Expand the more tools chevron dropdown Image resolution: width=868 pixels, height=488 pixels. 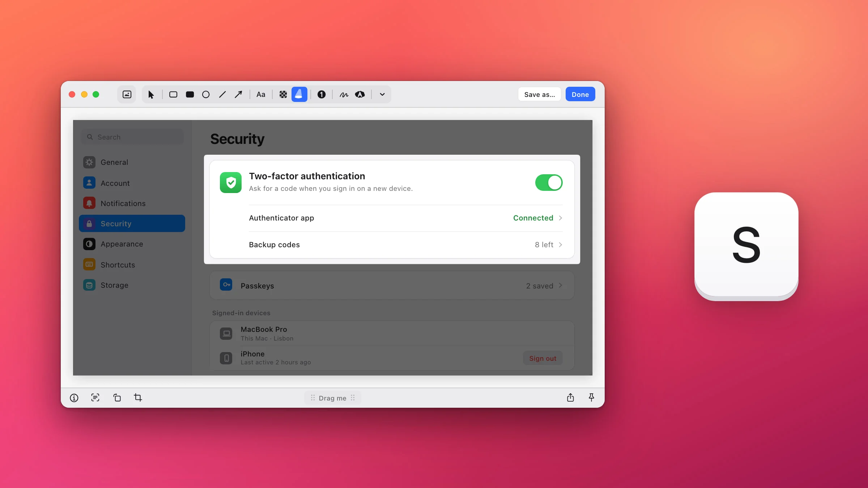point(382,94)
